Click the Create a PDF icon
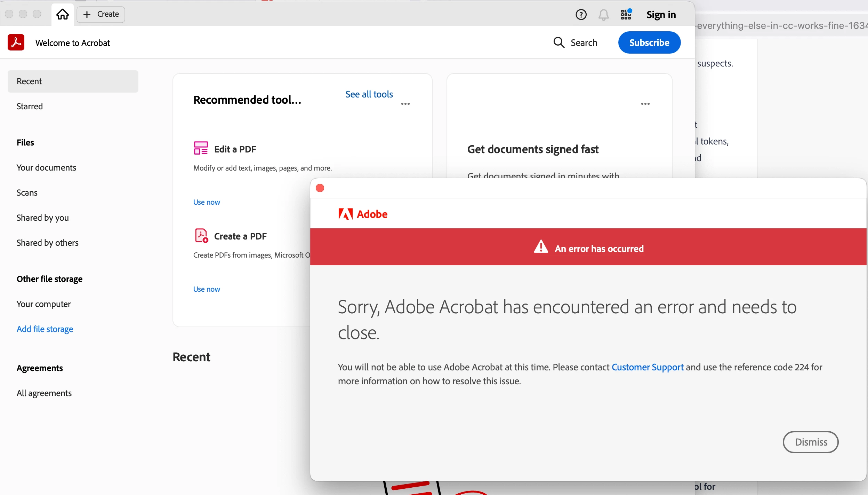Image resolution: width=868 pixels, height=495 pixels. point(201,235)
